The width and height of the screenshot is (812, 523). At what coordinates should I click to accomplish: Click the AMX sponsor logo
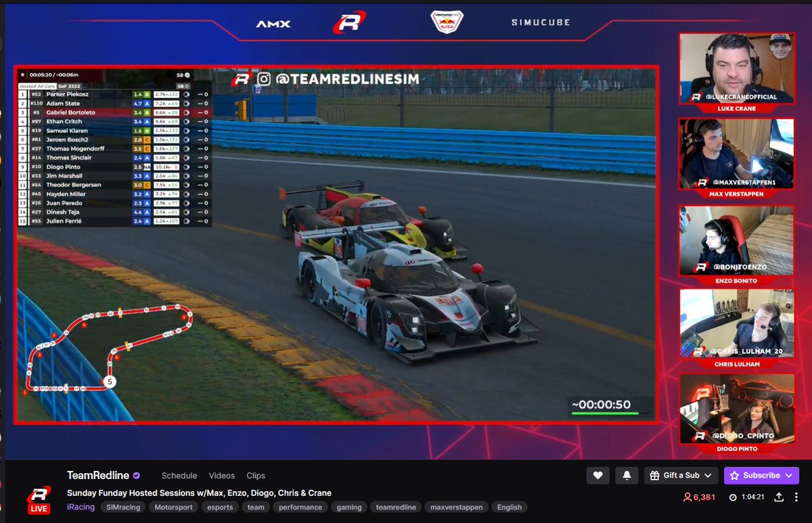[273, 24]
